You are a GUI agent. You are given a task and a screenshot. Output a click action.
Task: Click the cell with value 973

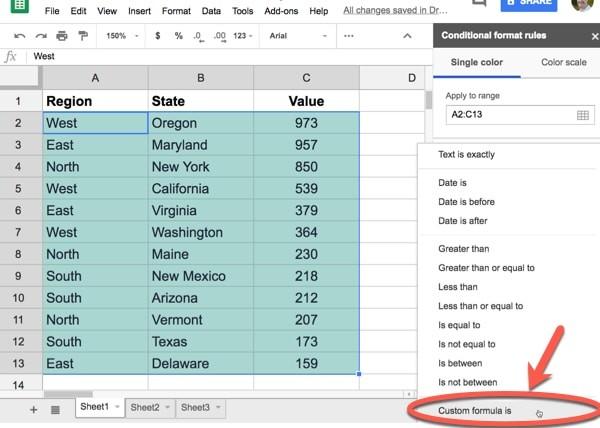coord(306,123)
